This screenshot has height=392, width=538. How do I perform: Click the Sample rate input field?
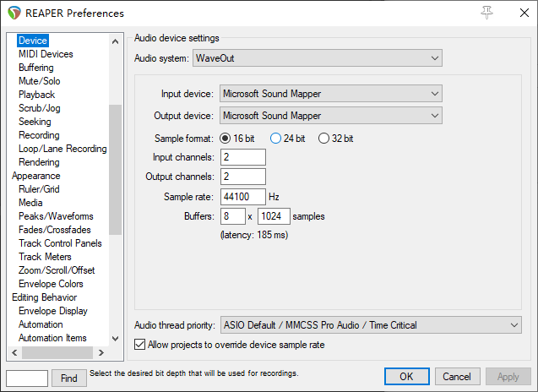[242, 197]
